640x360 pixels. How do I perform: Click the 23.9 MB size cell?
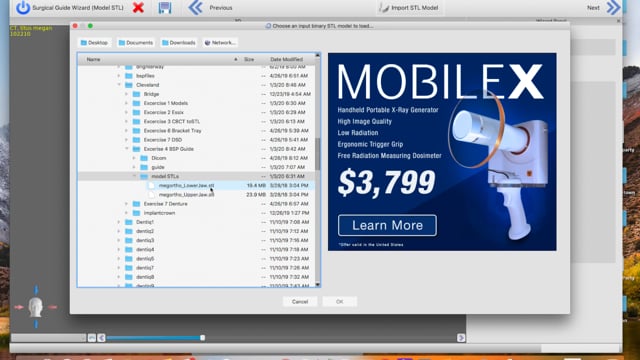[256, 195]
